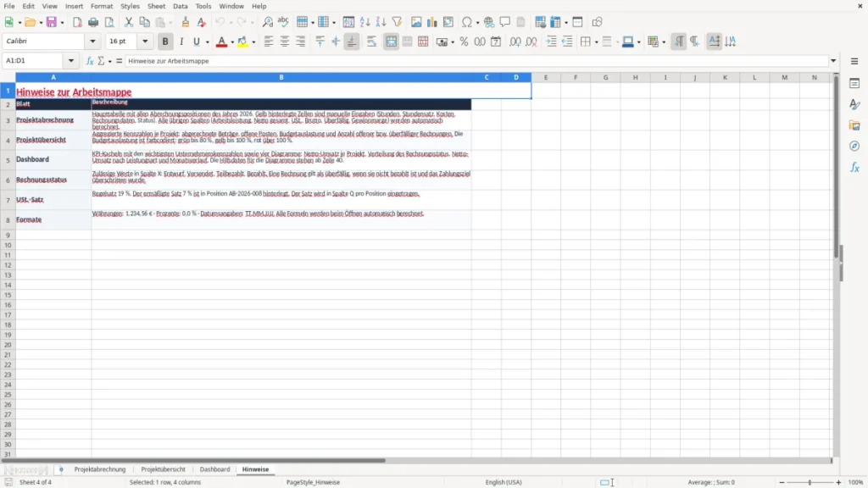Switch to Dashboard sheet tab

(x=214, y=469)
